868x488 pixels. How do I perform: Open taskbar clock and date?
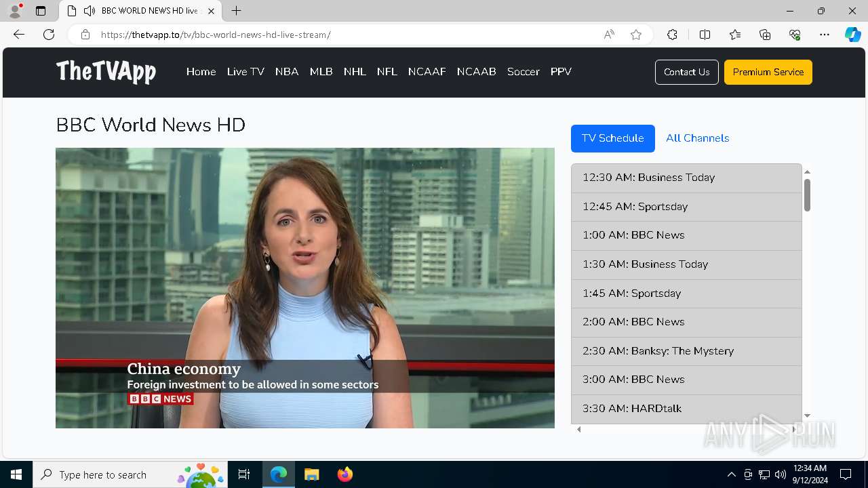pyautogui.click(x=810, y=474)
